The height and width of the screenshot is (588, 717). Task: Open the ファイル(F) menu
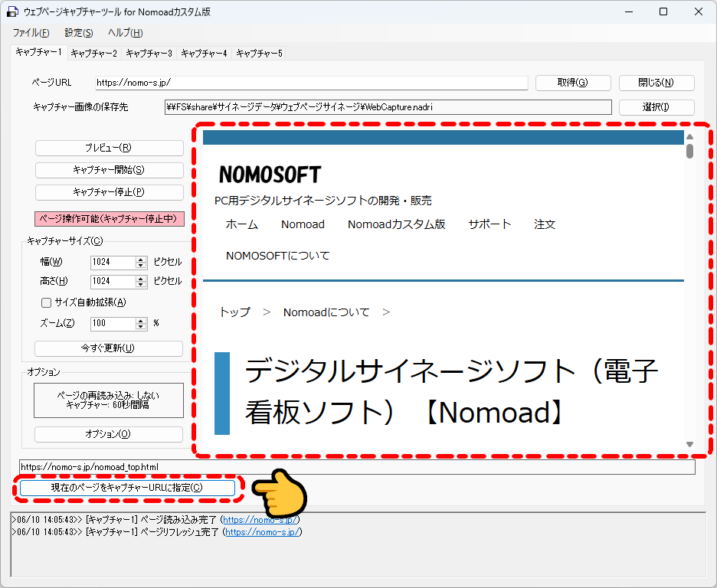tap(31, 33)
